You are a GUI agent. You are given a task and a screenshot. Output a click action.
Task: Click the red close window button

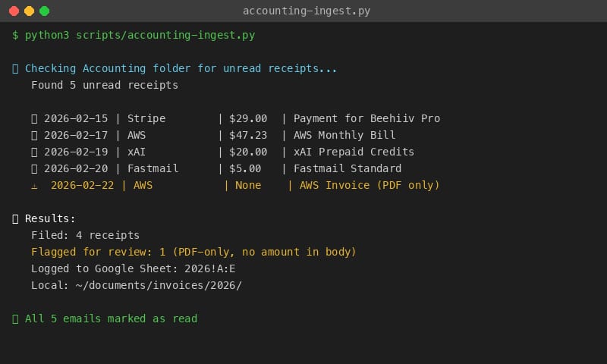14,11
